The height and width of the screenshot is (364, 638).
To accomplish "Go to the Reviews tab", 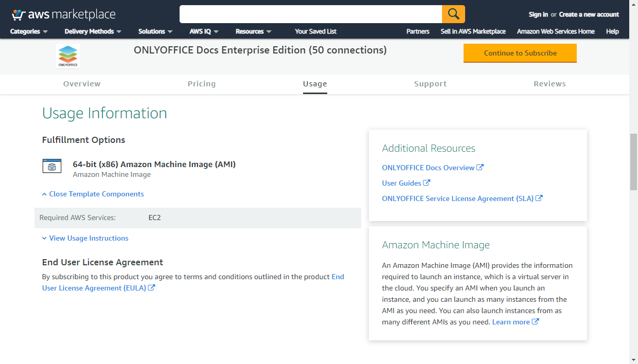I will (x=550, y=84).
